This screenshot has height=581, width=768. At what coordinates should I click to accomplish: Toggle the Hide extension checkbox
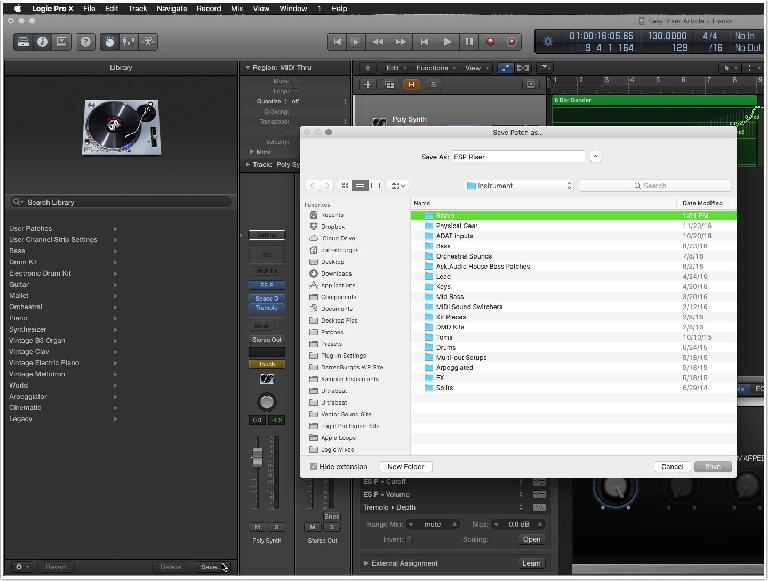click(x=313, y=466)
